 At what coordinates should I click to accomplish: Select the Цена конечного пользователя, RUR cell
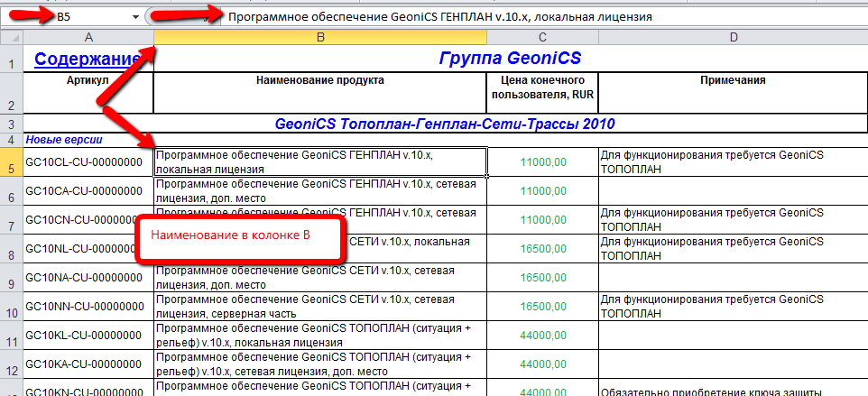pyautogui.click(x=542, y=93)
